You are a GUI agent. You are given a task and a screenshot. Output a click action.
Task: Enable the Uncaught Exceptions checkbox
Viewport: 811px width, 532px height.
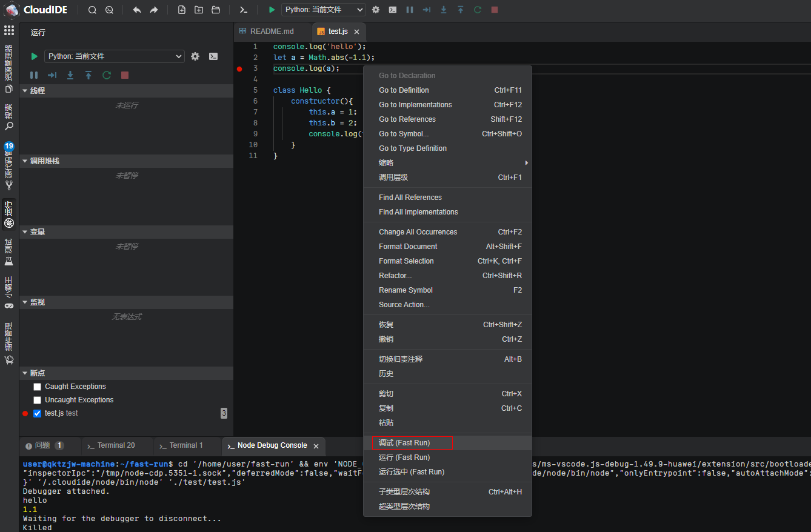(38, 400)
